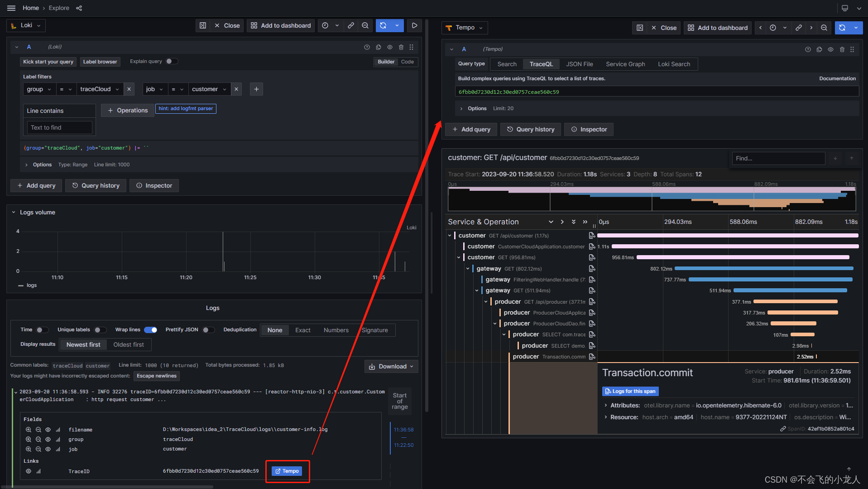Enable the Prettify JSON toggle
868x489 pixels.
tap(209, 330)
